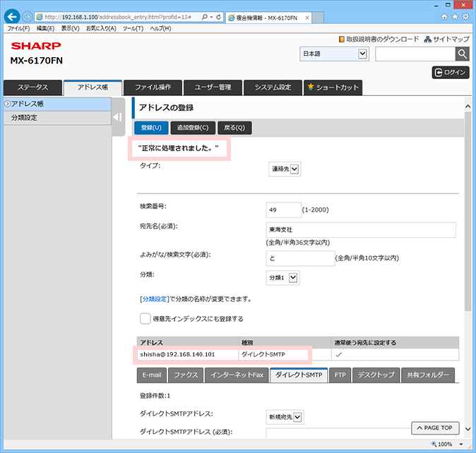Image resolution: width=476 pixels, height=453 pixels.
Task: Click the ダイレクトSMTP type cell in table
Action: pyautogui.click(x=285, y=354)
